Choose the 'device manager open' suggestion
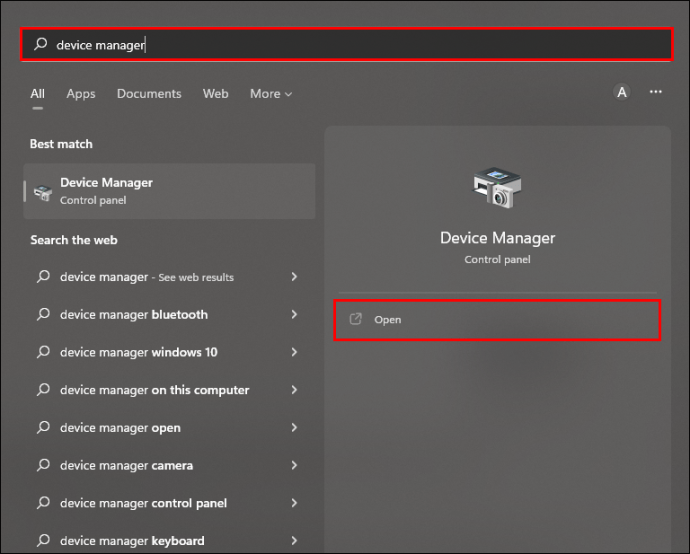The image size is (690, 554). (x=169, y=428)
